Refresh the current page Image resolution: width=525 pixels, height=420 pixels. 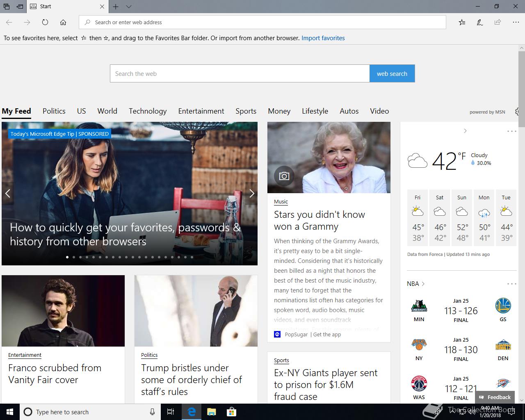click(45, 22)
